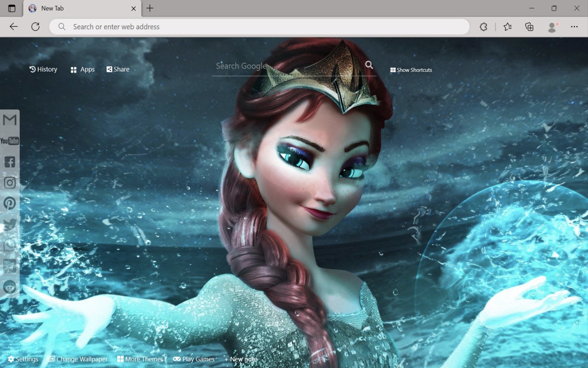
Task: Restore down the browser window
Action: (554, 8)
